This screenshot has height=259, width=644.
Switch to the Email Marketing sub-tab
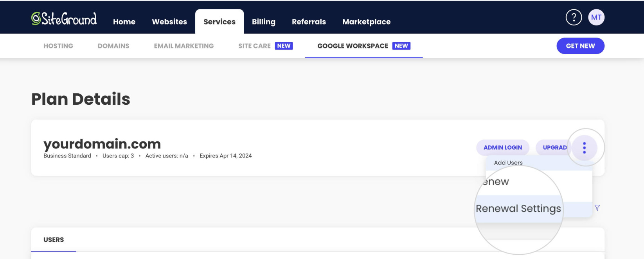(184, 46)
